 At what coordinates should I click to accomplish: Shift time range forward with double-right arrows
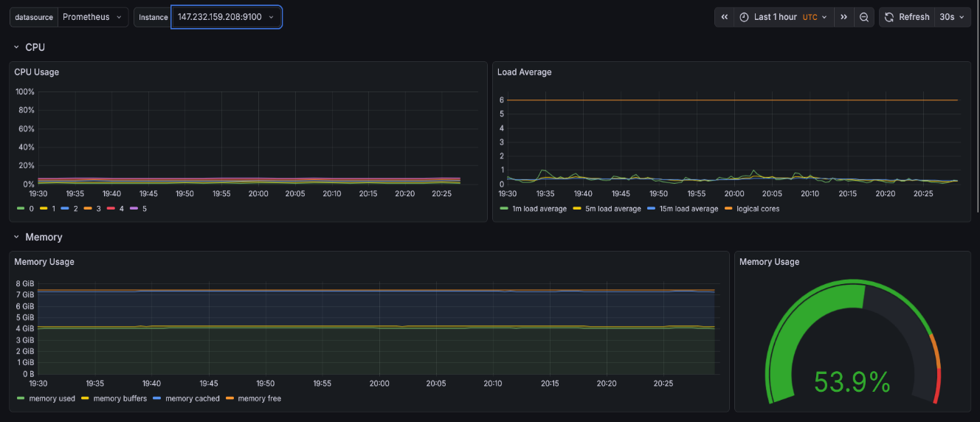click(843, 17)
